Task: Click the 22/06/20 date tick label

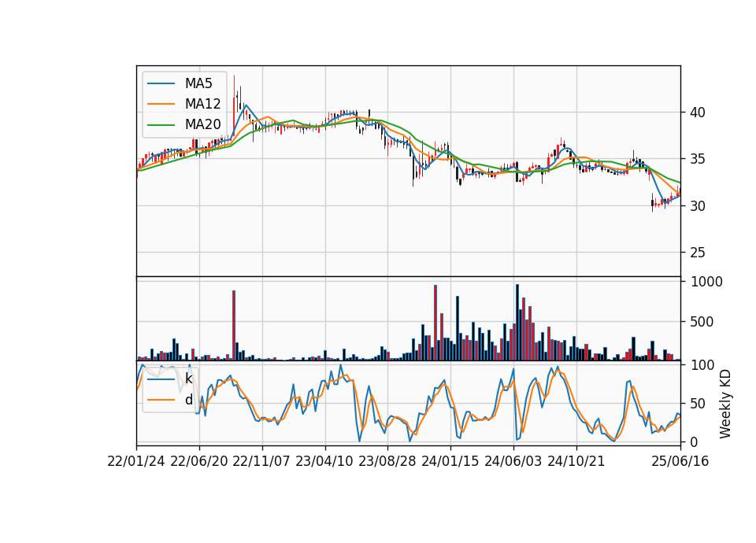Action: 199,461
